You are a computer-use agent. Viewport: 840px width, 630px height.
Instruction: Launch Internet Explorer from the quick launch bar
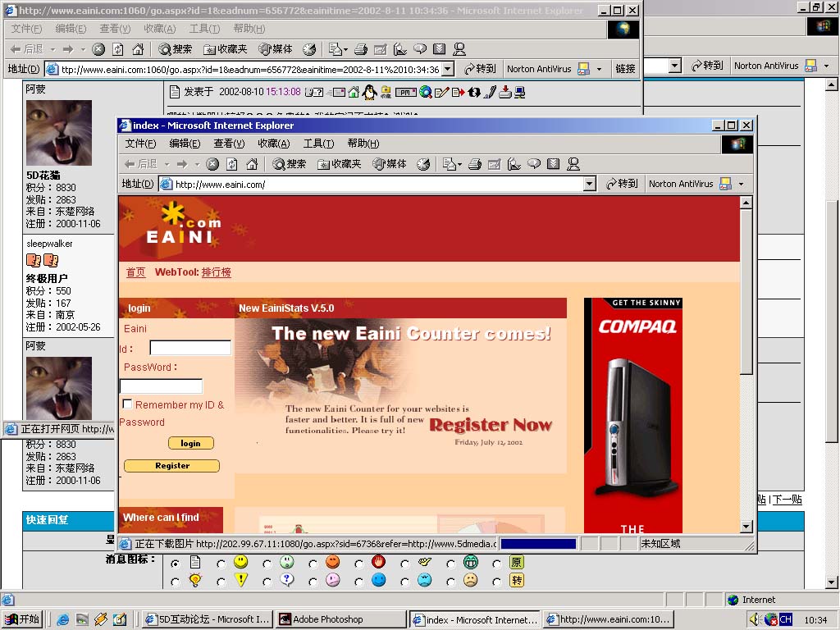(62, 620)
